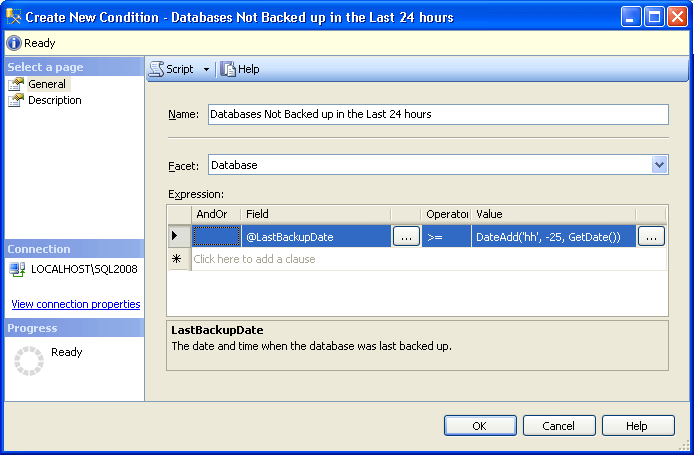Click the LOCALHOST\SQL2008 server name
This screenshot has width=695, height=455.
click(x=84, y=269)
